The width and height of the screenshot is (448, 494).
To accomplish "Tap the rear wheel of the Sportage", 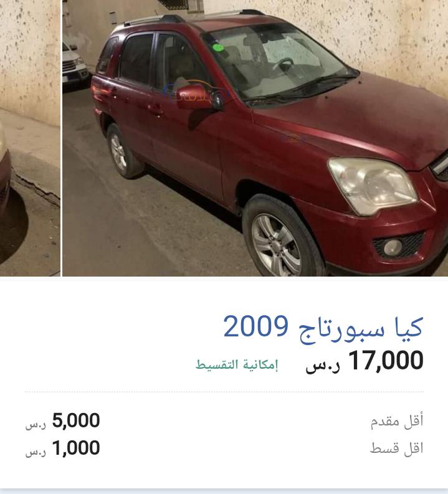I will click(123, 152).
